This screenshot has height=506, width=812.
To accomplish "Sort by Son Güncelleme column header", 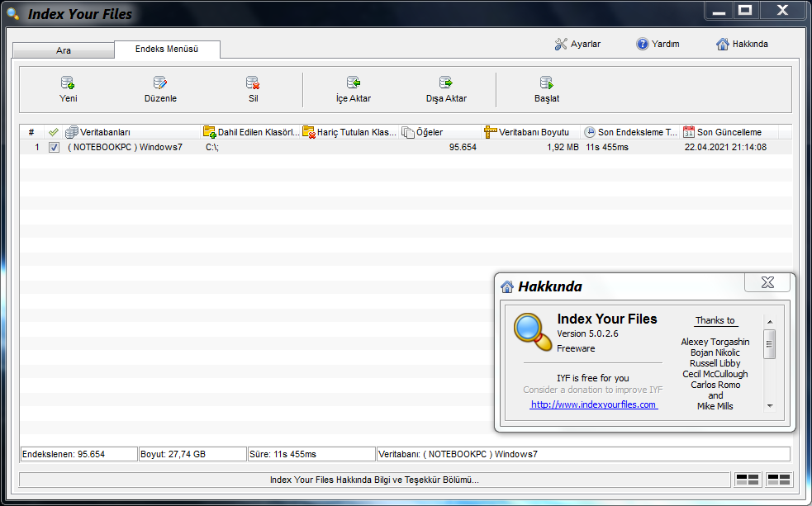I will [729, 132].
